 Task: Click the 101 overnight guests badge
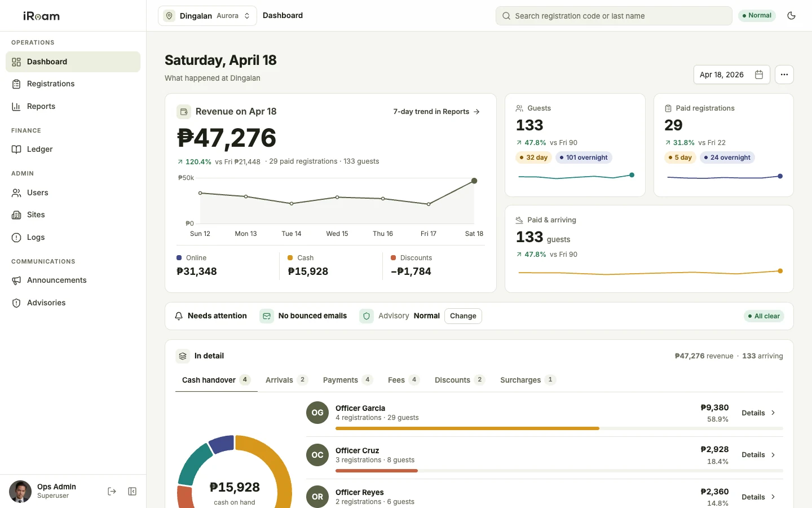584,157
